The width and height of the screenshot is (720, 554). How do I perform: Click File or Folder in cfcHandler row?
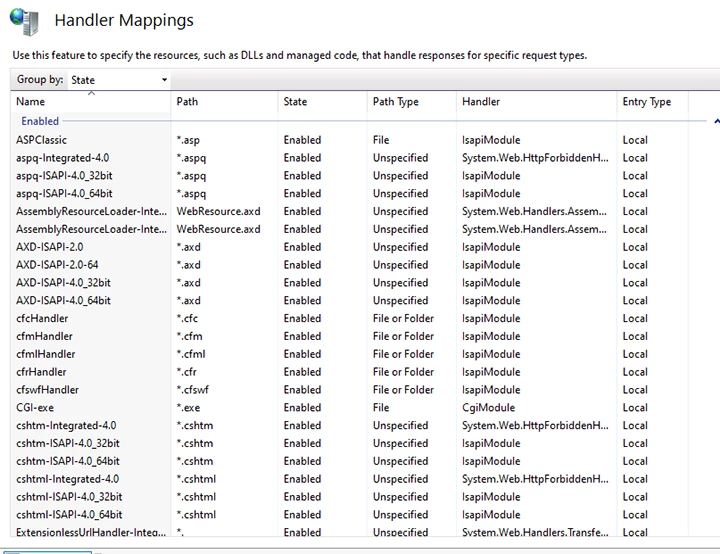[x=403, y=318]
